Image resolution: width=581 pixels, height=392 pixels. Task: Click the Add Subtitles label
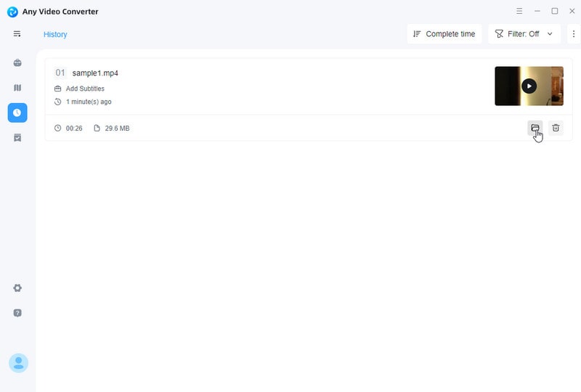85,89
